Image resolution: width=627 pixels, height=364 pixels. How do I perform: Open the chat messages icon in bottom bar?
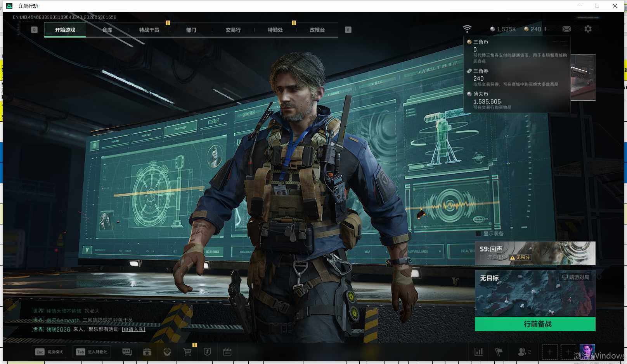(x=127, y=352)
